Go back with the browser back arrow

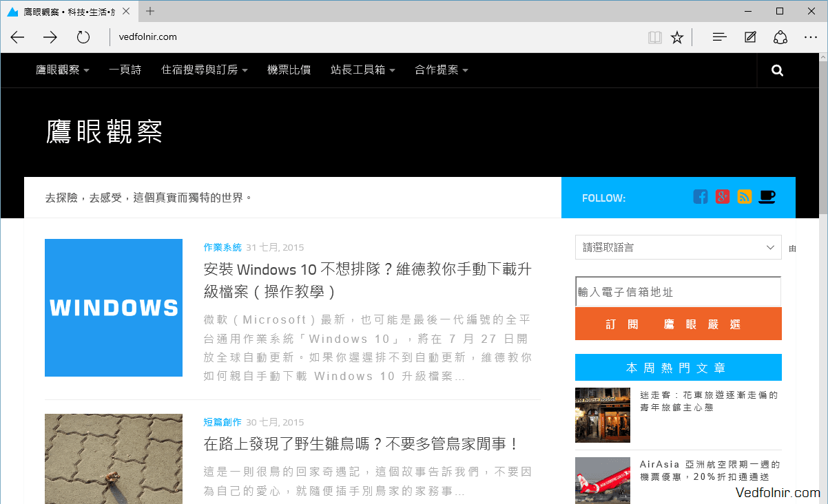click(x=18, y=37)
